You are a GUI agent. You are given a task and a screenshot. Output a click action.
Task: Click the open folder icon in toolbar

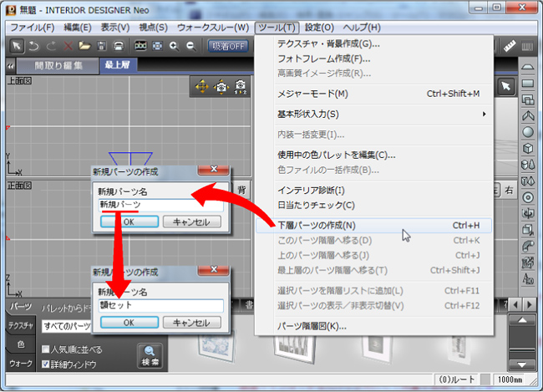85,46
